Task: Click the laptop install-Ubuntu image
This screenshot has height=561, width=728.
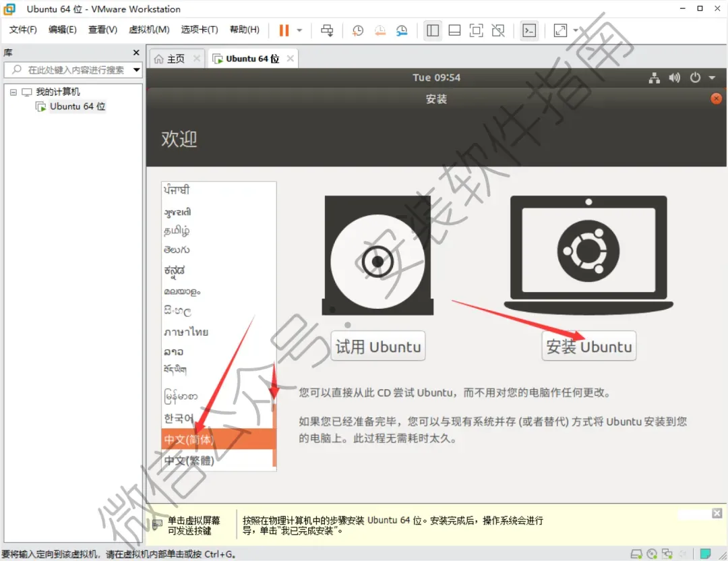Action: pyautogui.click(x=588, y=255)
